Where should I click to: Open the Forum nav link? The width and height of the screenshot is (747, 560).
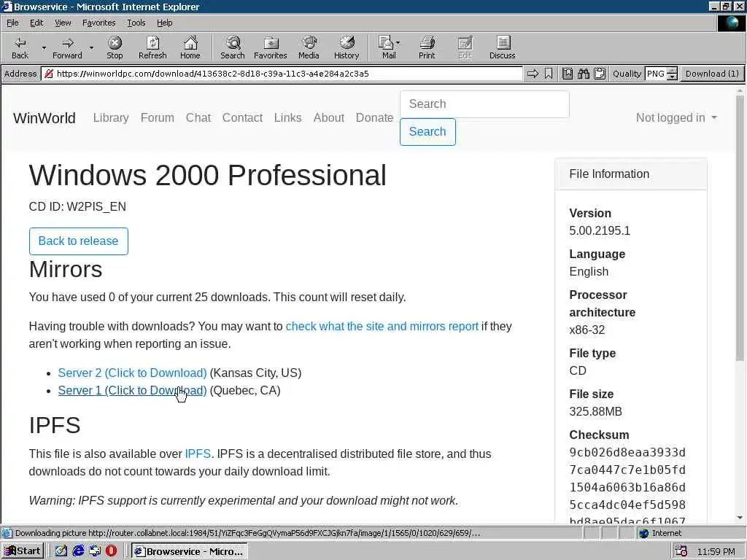click(x=158, y=117)
